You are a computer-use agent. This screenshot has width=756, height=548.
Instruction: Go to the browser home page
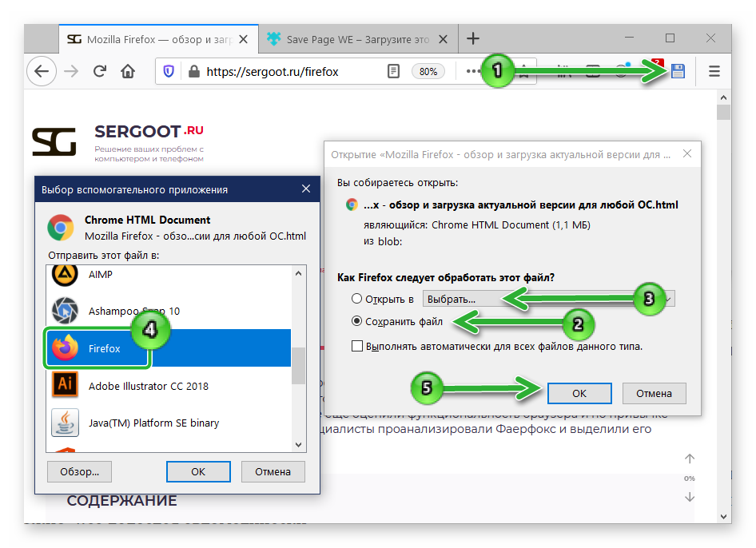tap(127, 71)
